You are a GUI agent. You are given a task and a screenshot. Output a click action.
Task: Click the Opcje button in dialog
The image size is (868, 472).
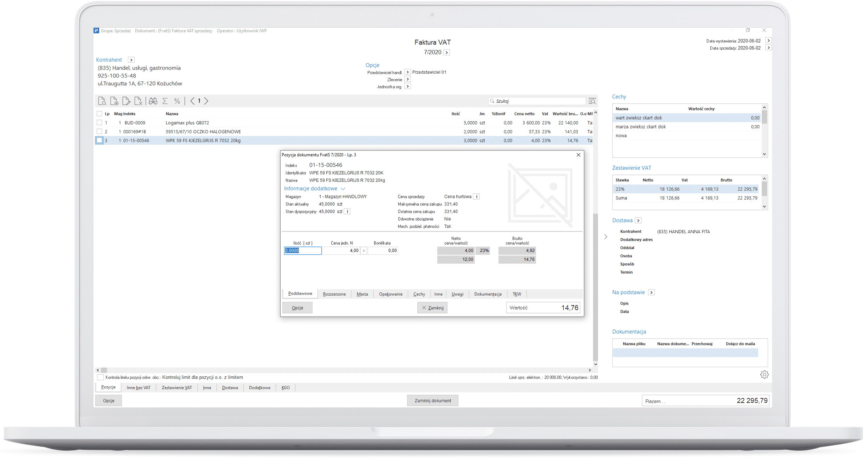[x=297, y=308]
